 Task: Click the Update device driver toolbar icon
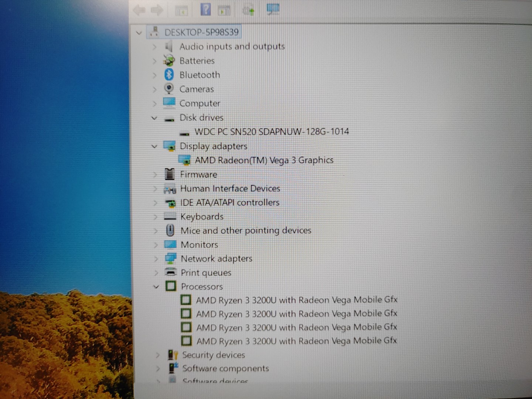click(x=249, y=10)
